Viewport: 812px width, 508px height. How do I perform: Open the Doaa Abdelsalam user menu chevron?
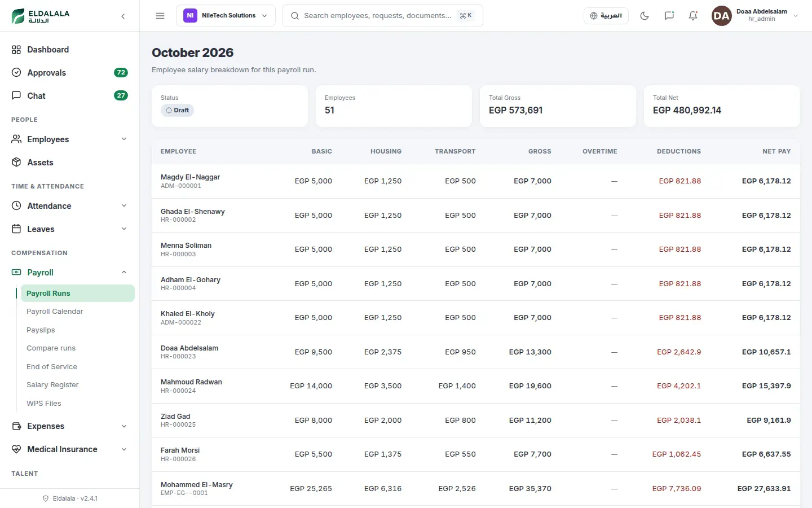coord(796,16)
